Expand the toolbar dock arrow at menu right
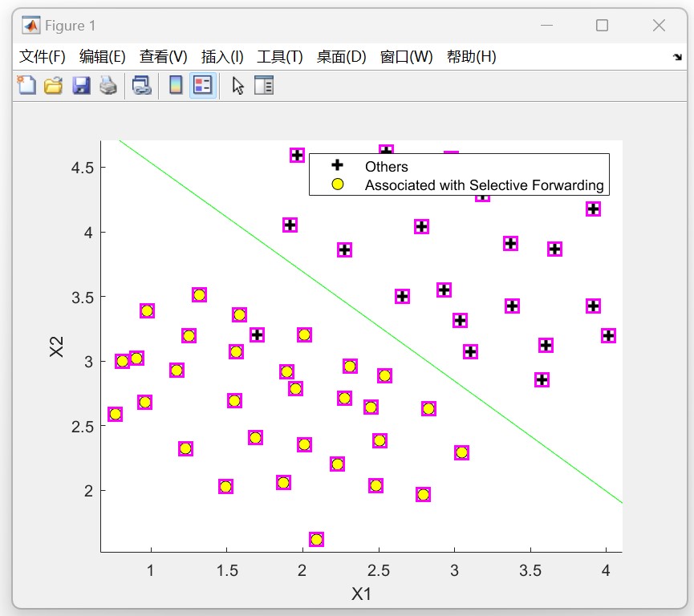The height and width of the screenshot is (616, 694). [677, 57]
